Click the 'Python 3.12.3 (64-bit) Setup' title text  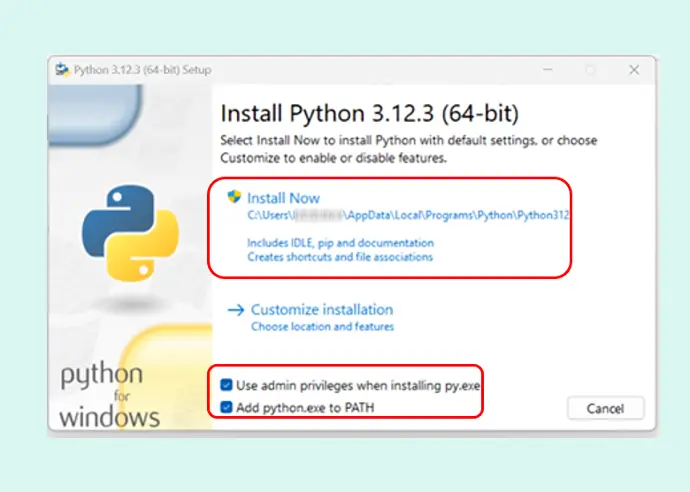(142, 70)
